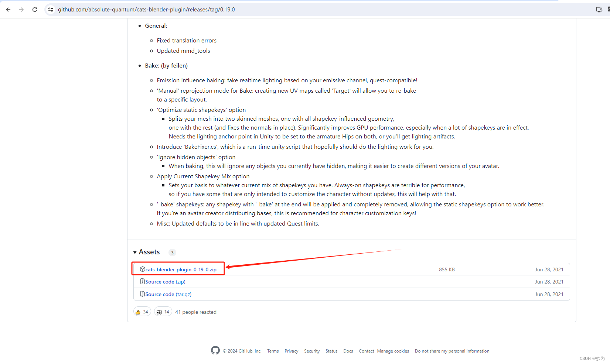Click the browser back arrow
This screenshot has height=364, width=610.
click(8, 10)
